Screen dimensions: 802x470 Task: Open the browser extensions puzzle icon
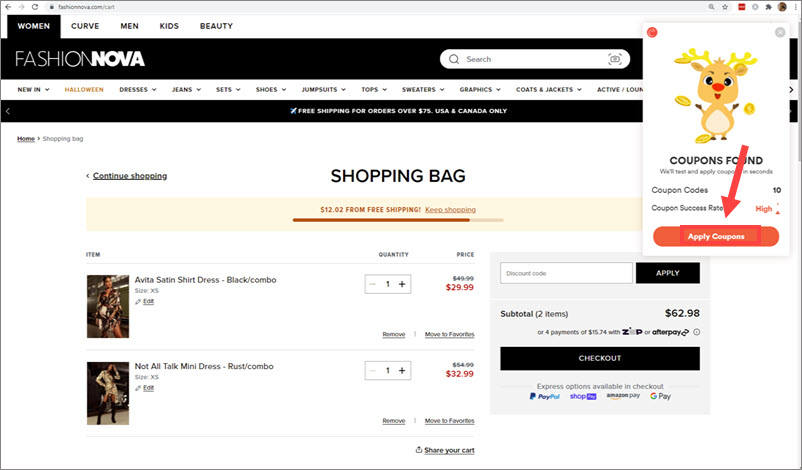click(768, 7)
